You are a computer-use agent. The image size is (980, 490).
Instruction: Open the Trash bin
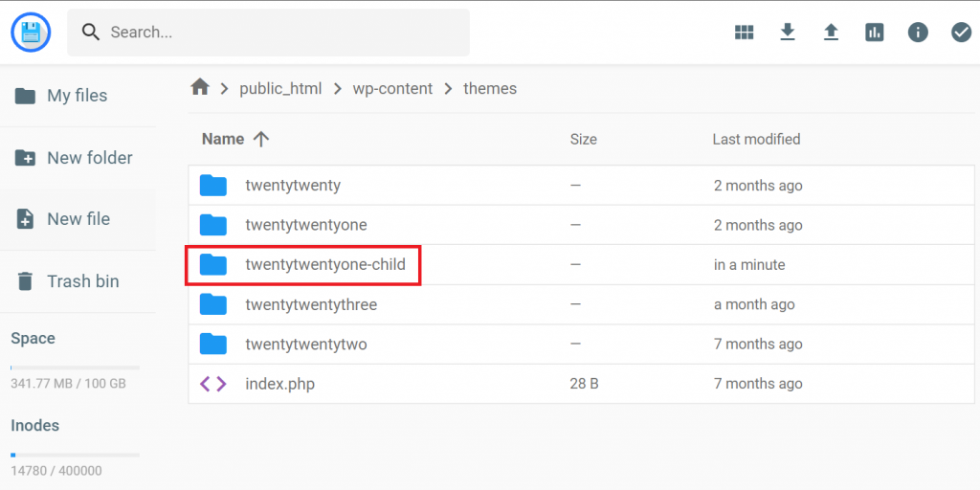82,281
